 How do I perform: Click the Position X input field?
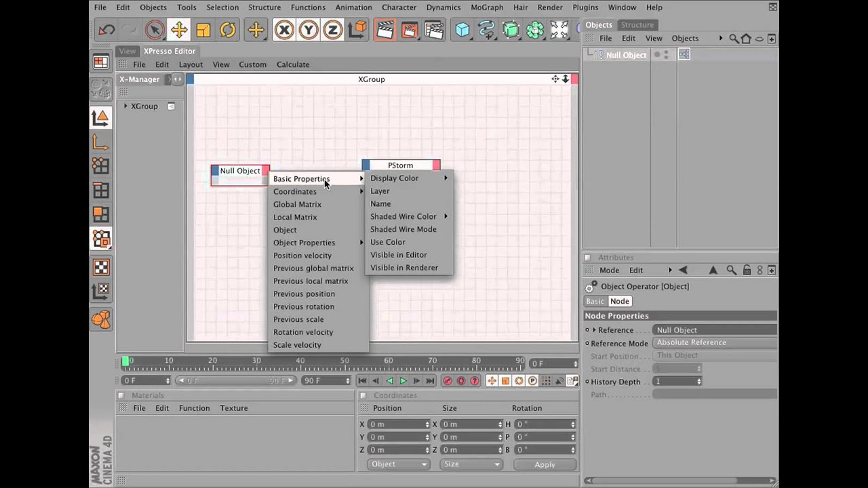399,424
